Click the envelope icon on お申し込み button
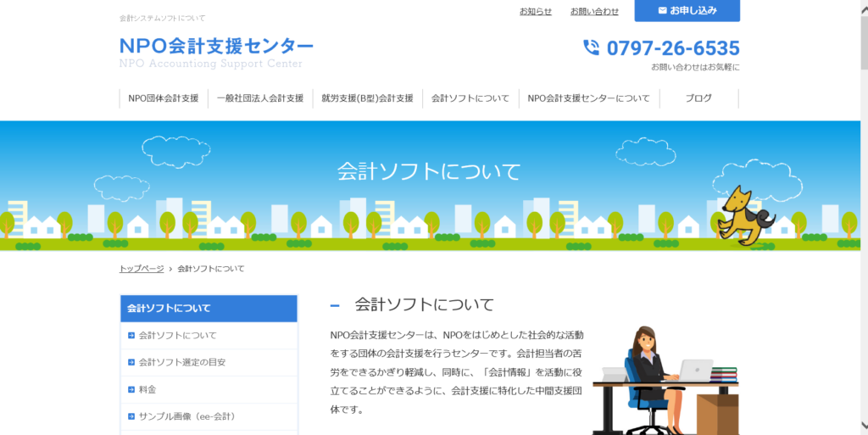Viewport: 868px width, 435px height. coord(662,10)
